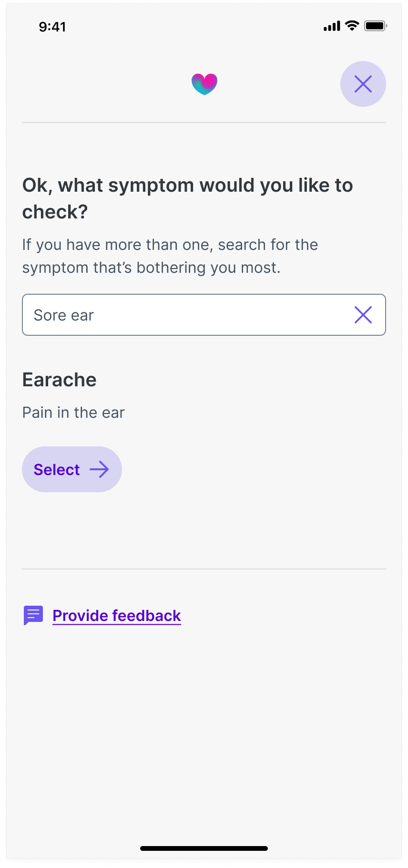Tap the Wi-Fi status icon

coord(352,26)
